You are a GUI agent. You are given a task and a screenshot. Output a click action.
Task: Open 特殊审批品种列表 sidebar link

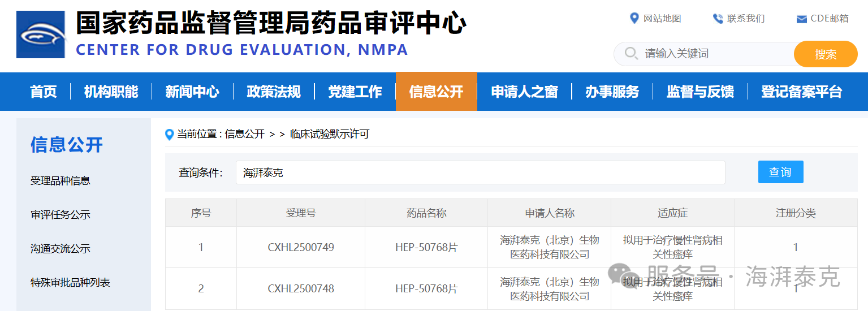click(x=70, y=283)
